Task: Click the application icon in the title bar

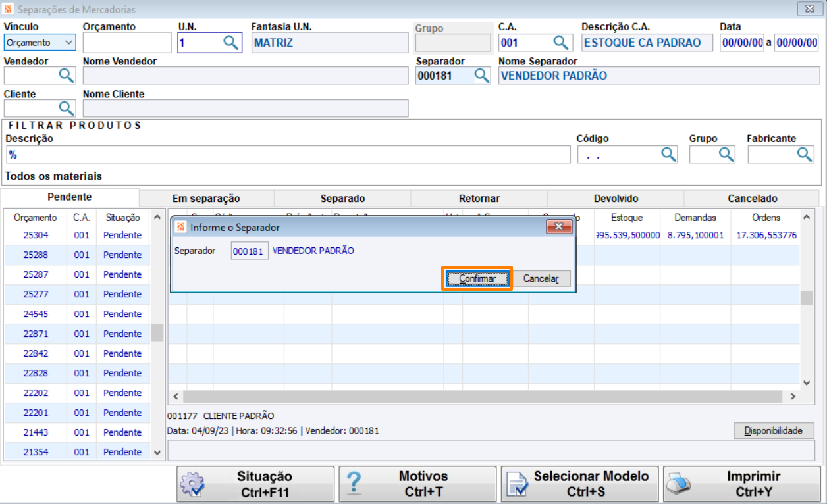Action: (8, 9)
